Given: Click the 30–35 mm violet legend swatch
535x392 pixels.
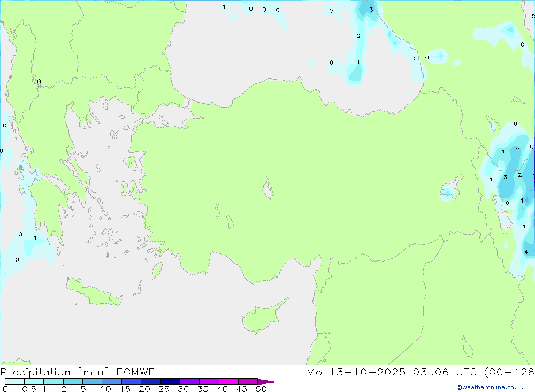Looking at the screenshot, I should tap(190, 381).
